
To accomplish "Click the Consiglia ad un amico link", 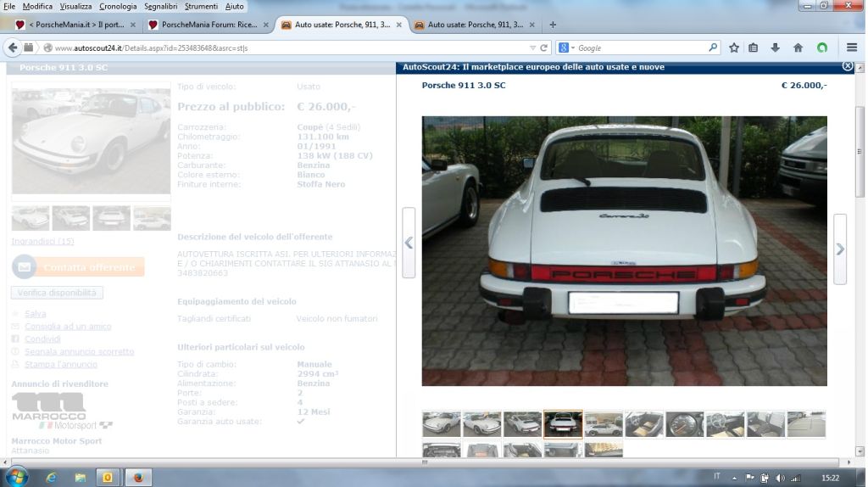I will pyautogui.click(x=68, y=327).
